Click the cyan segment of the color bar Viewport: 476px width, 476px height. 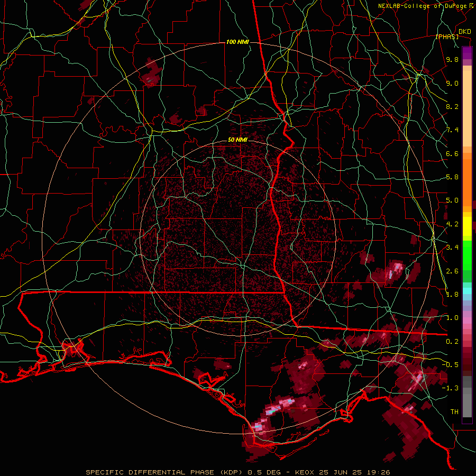pos(467,291)
